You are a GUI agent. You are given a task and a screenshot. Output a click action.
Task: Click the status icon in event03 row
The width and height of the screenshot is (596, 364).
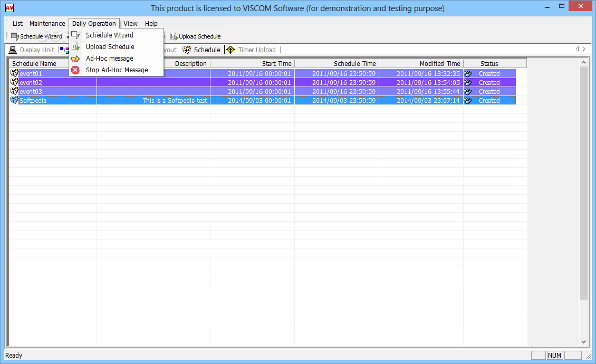click(467, 92)
